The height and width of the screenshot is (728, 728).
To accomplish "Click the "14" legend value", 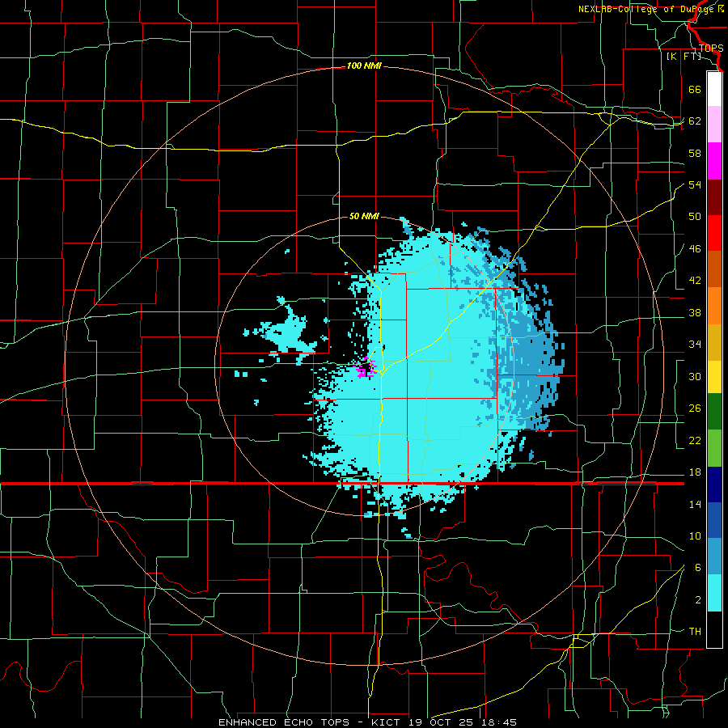I will (695, 504).
